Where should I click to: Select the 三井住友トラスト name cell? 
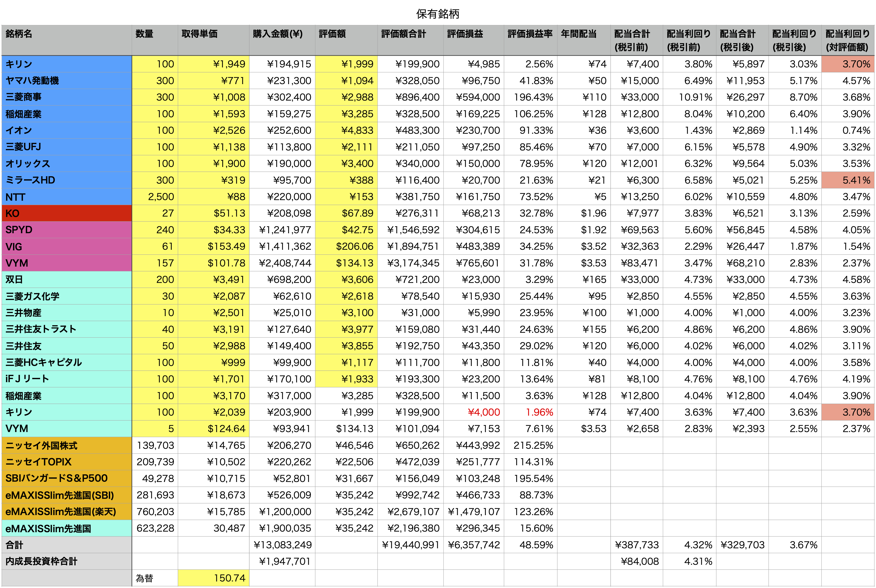(67, 329)
